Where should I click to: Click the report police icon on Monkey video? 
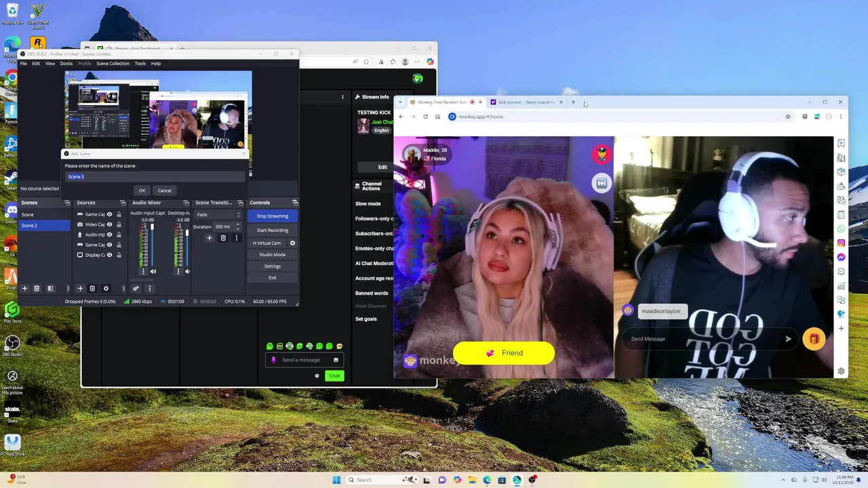[601, 154]
